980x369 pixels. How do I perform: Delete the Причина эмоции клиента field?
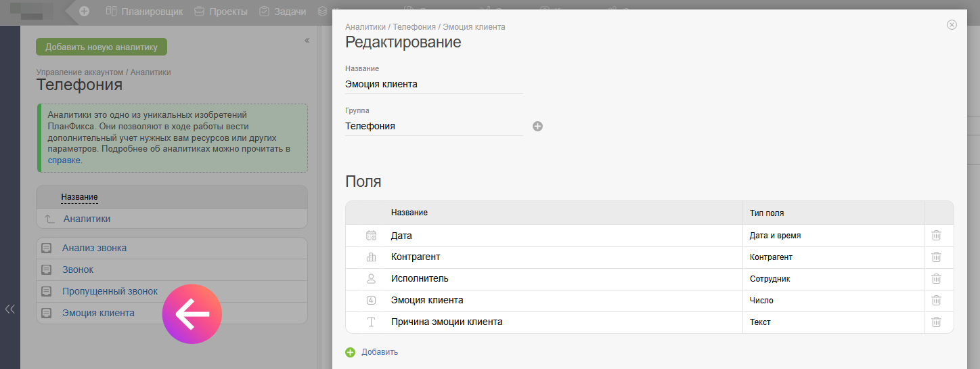coord(936,322)
